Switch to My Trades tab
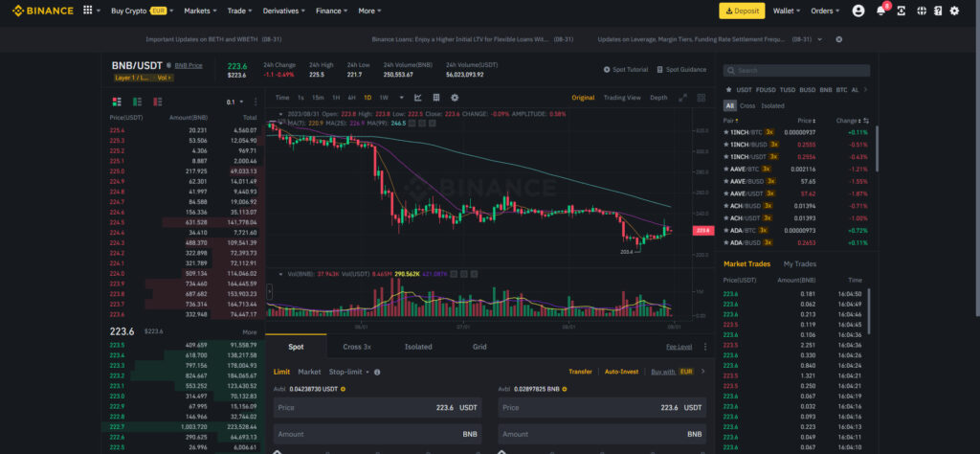The image size is (980, 454). tap(799, 264)
